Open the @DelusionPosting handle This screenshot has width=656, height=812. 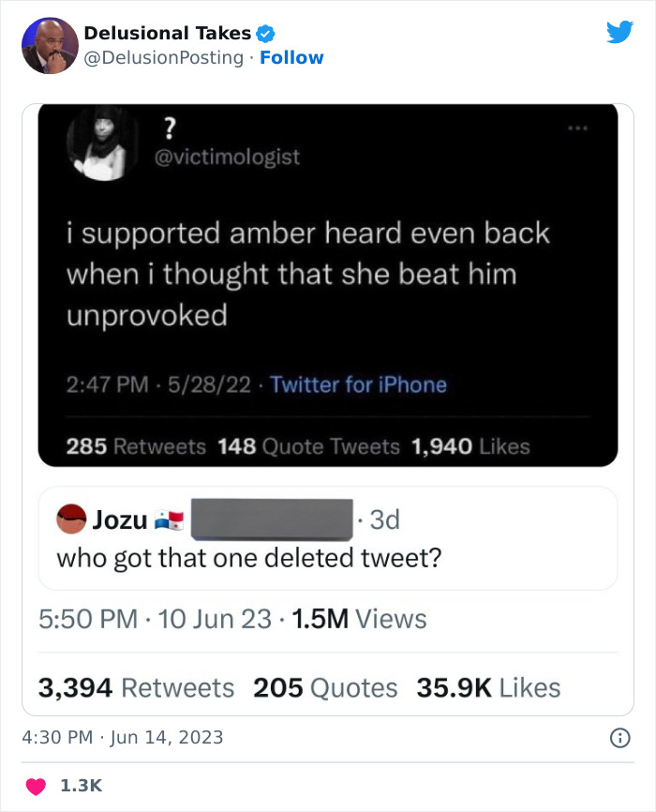pyautogui.click(x=166, y=57)
